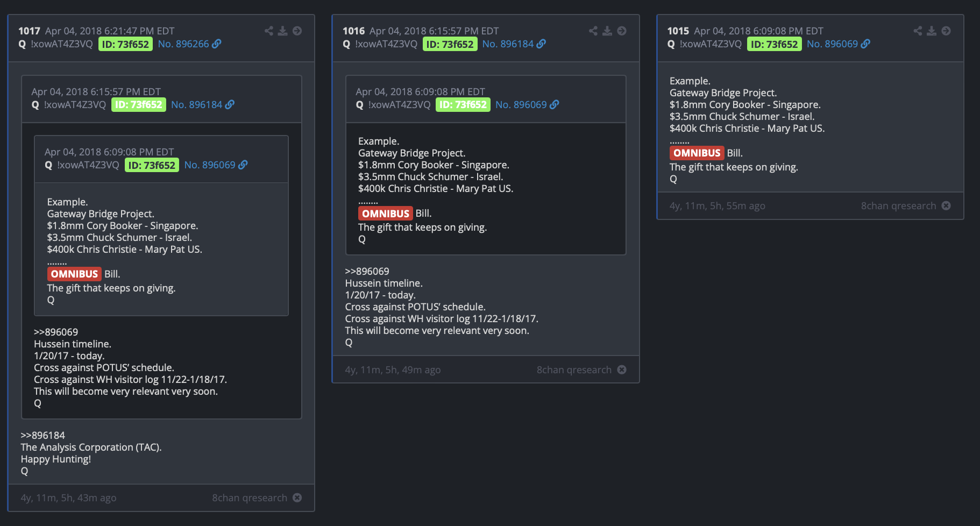This screenshot has height=526, width=980.
Task: Click link icon beside No. 896266
Action: pos(217,44)
